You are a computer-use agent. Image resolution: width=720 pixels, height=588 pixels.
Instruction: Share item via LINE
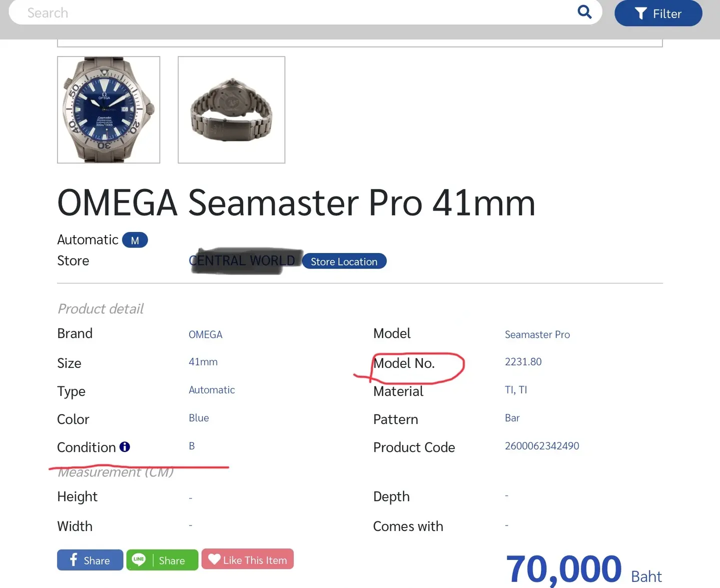coord(162,560)
